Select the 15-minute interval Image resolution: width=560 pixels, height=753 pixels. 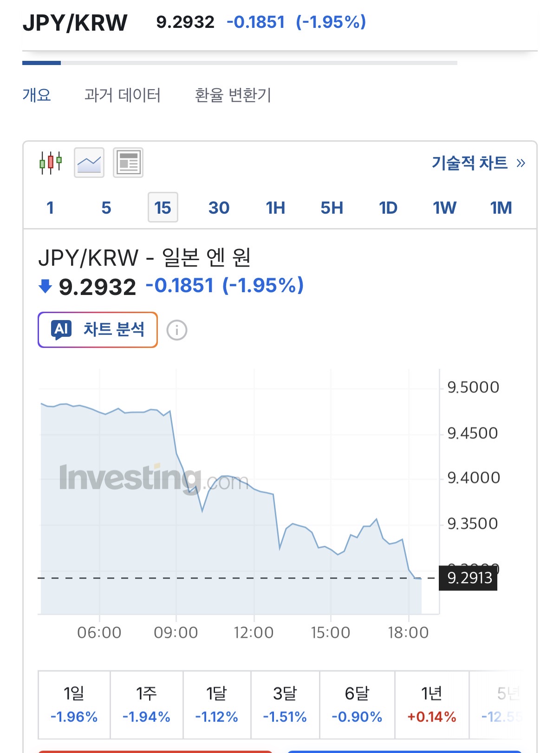pos(163,208)
